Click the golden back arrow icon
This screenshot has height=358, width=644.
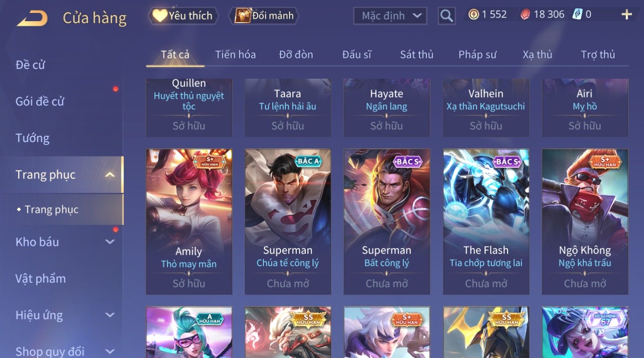coord(32,18)
